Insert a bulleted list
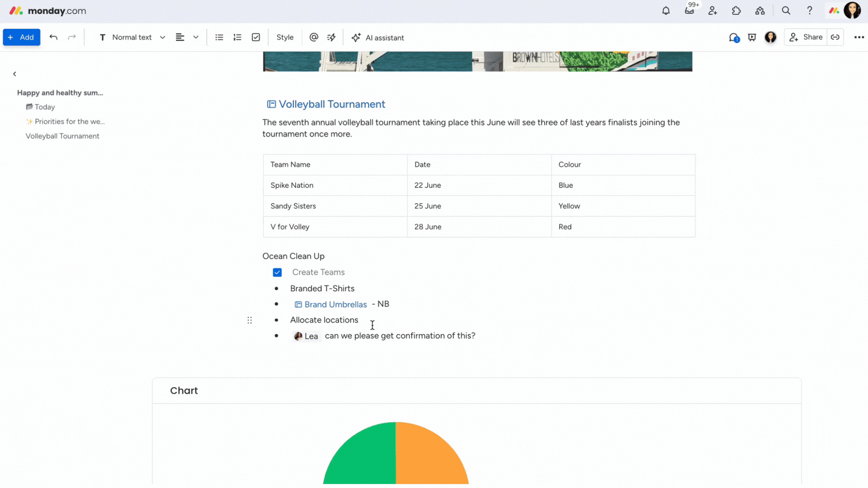This screenshot has height=488, width=868. [219, 38]
